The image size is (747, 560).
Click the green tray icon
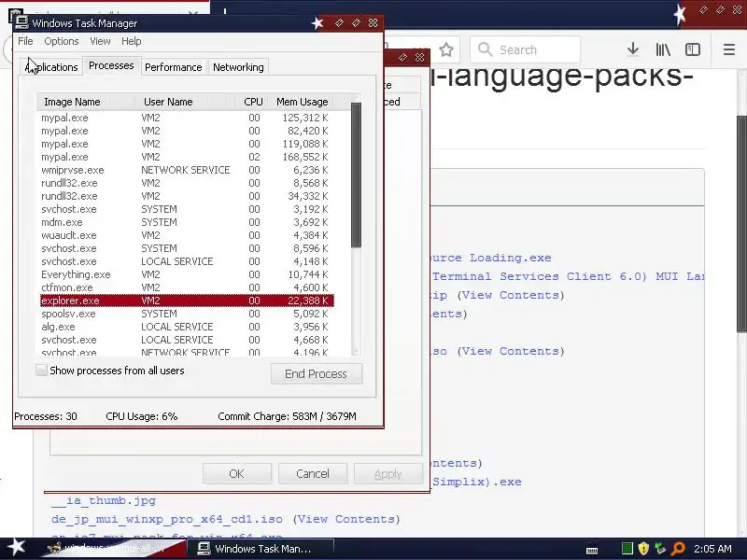tap(627, 549)
